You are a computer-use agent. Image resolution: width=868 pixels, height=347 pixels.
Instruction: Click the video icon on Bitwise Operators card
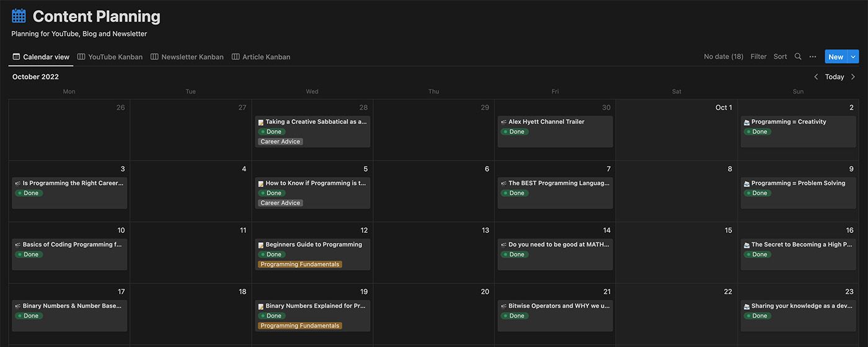[x=504, y=306]
